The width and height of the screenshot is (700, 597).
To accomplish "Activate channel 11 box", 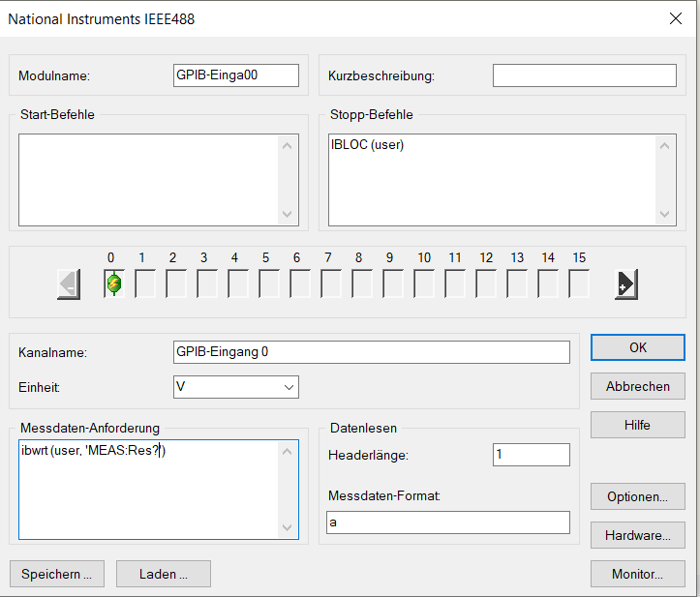I will [455, 284].
